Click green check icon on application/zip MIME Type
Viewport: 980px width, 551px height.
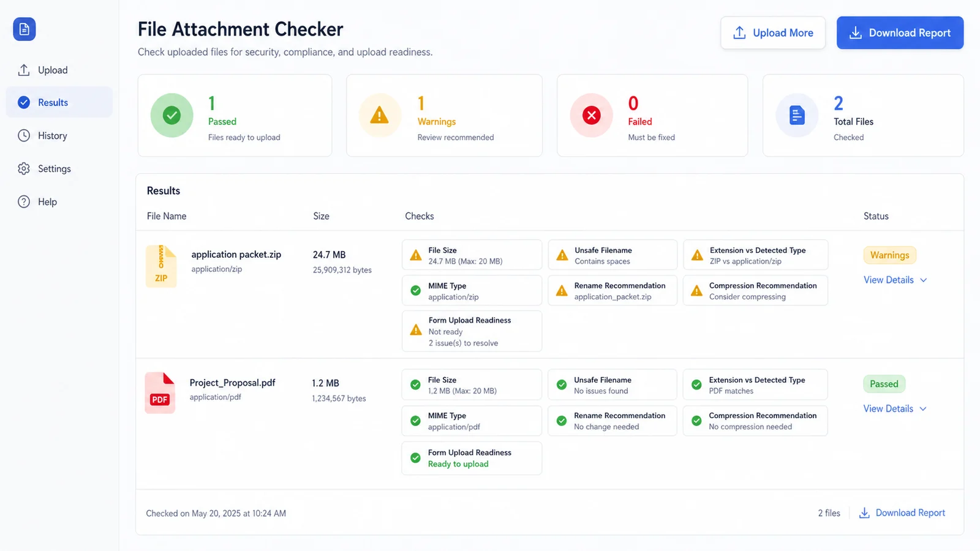click(x=416, y=291)
